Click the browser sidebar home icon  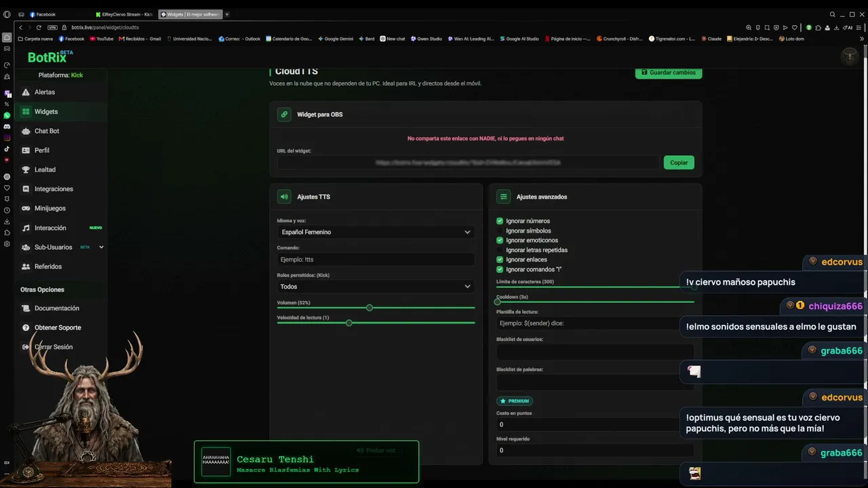pos(7,38)
